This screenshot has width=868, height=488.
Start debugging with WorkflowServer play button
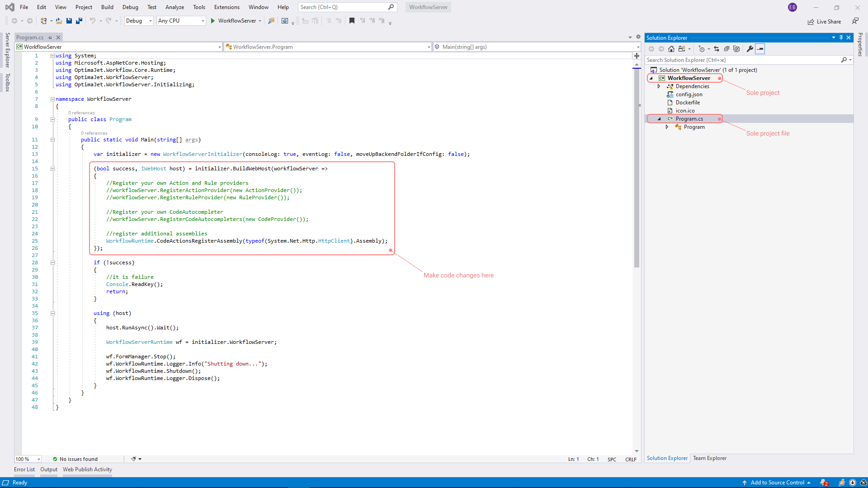(213, 21)
